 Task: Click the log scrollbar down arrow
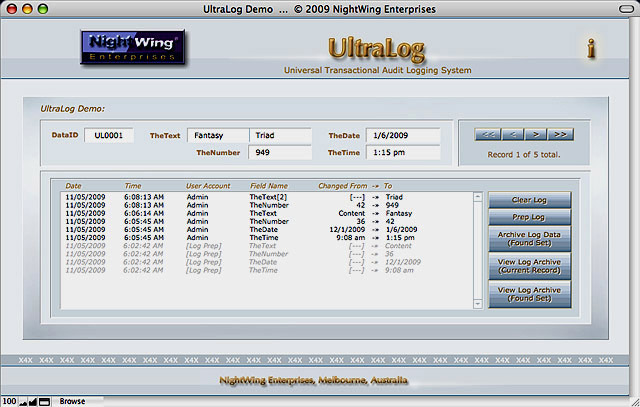478,304
